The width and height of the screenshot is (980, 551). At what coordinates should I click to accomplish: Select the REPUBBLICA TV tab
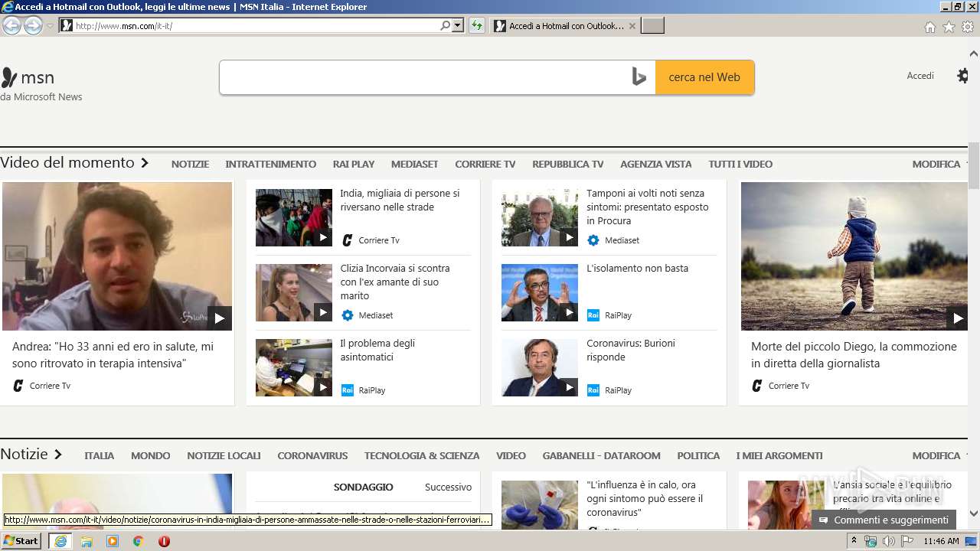tap(568, 164)
